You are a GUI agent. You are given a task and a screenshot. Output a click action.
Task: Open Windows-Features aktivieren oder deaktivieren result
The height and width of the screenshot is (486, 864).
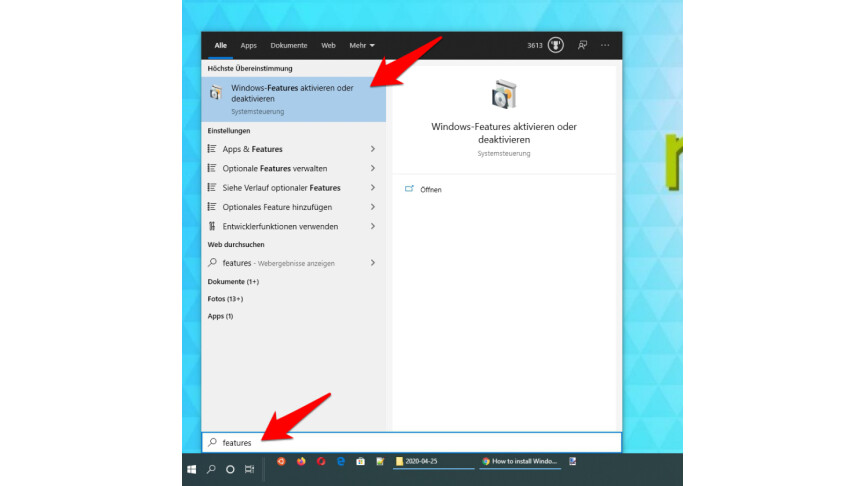(x=293, y=98)
